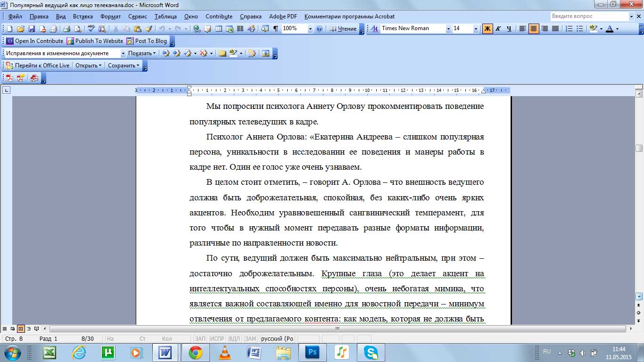Image resolution: width=644 pixels, height=362 pixels.
Task: Open the Times New Roman font dropdown
Action: (x=448, y=29)
